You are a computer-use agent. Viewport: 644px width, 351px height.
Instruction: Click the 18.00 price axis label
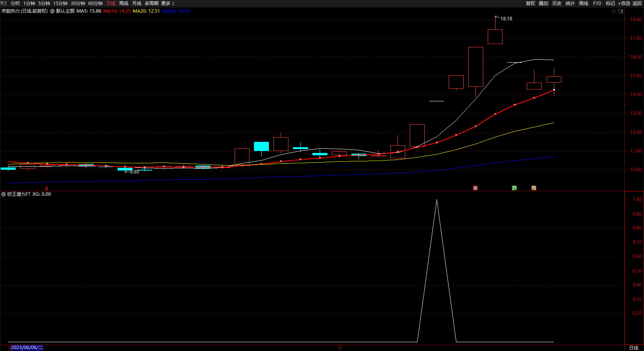(x=636, y=19)
